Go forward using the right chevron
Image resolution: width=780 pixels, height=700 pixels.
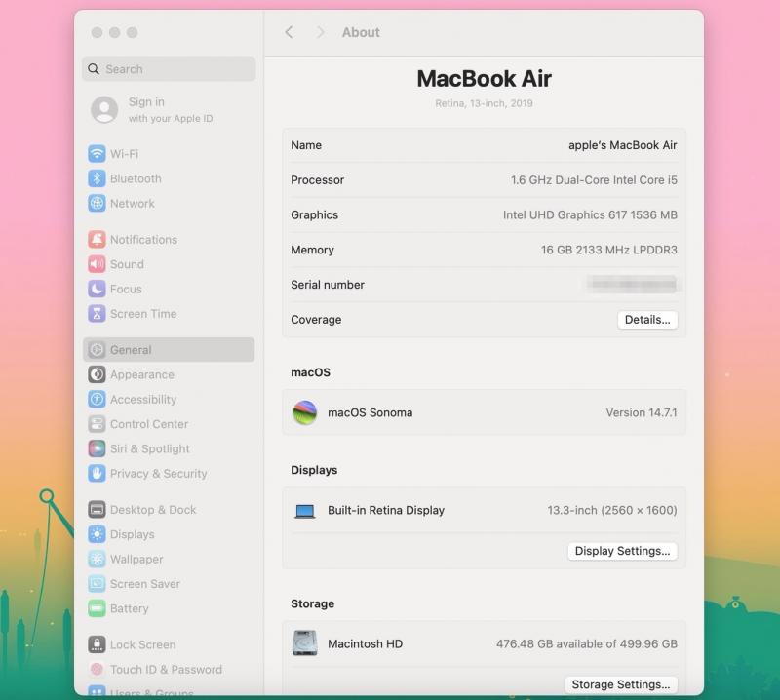tap(321, 32)
